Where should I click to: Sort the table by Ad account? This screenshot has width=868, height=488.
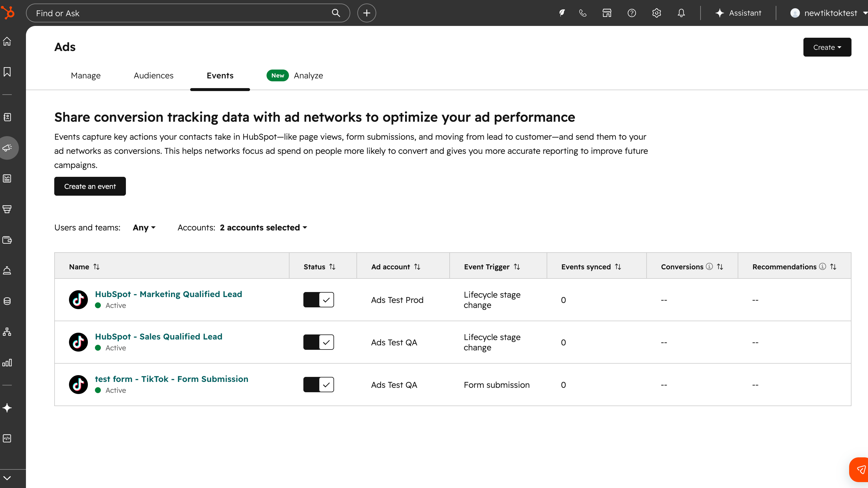pyautogui.click(x=417, y=267)
